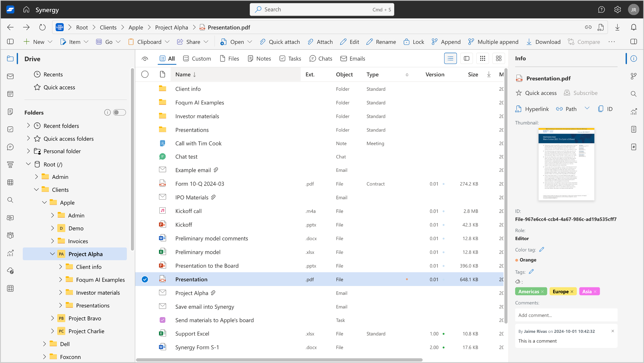
Task: Remove the Americas tag
Action: 542,292
